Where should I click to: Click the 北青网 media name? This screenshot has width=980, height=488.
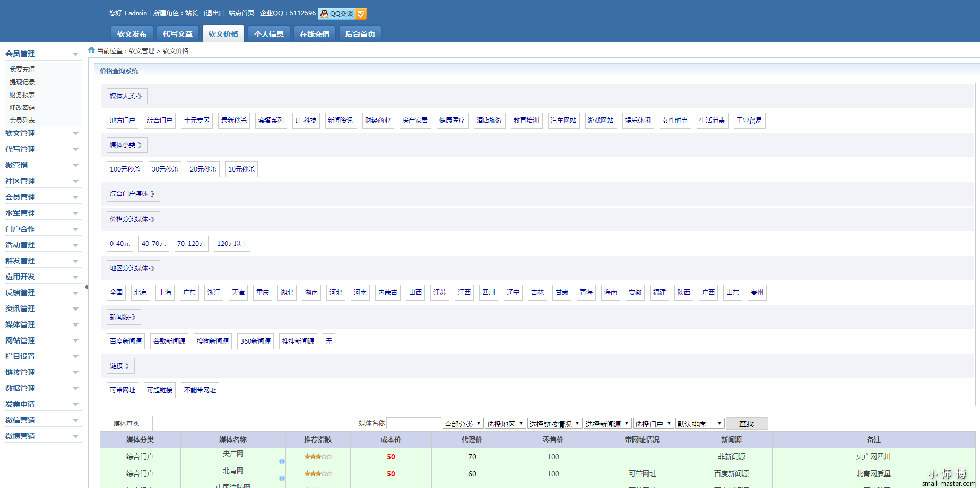233,470
